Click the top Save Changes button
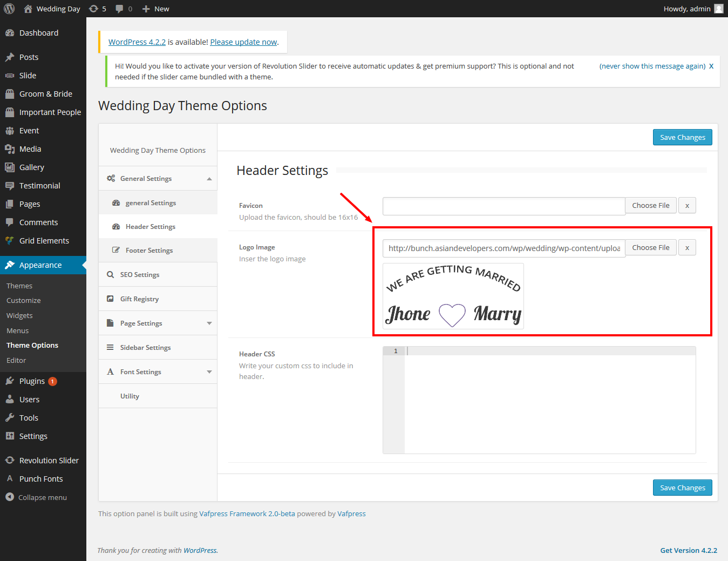Screen dimensions: 728x561 coord(682,137)
